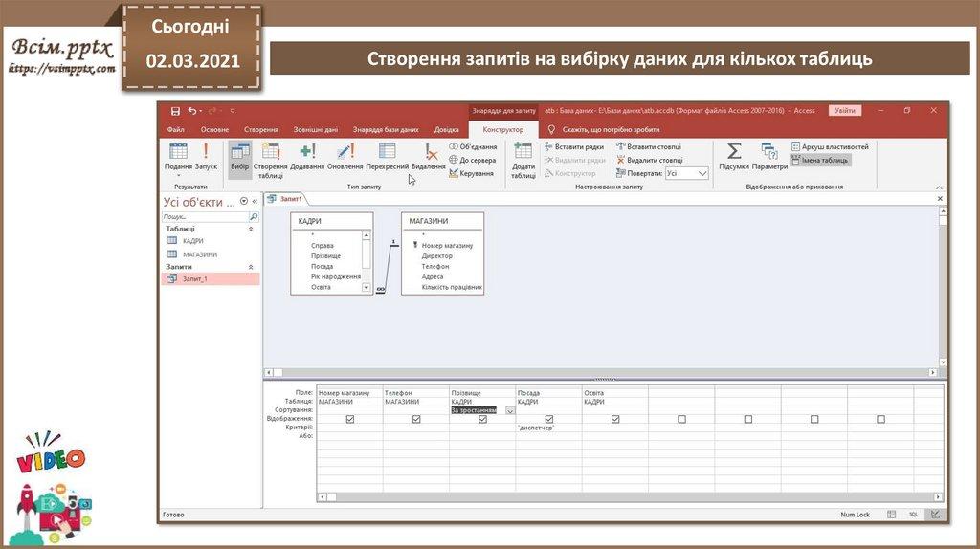This screenshot has width=980, height=549.
Task: Click the Запуск (Run) query icon
Action: point(206,152)
